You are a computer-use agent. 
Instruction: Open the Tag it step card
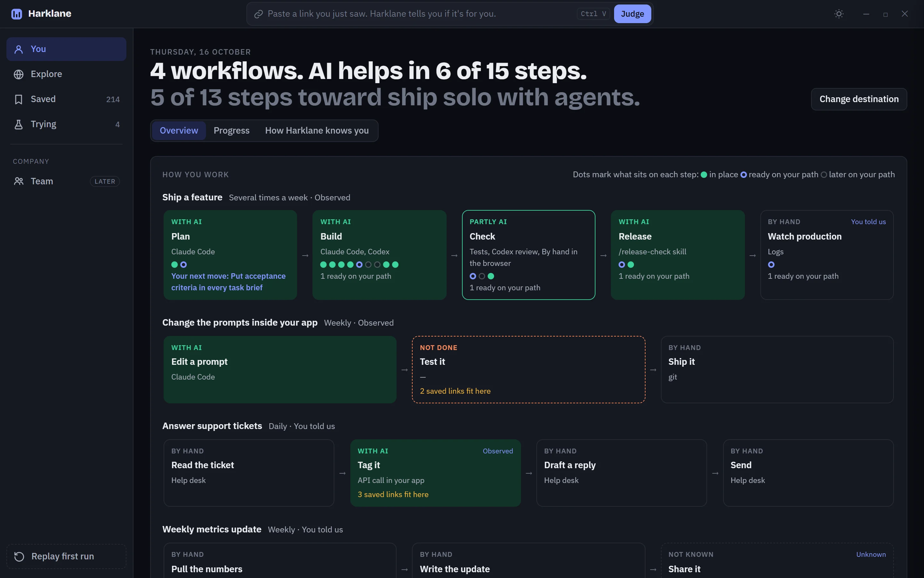[435, 473]
